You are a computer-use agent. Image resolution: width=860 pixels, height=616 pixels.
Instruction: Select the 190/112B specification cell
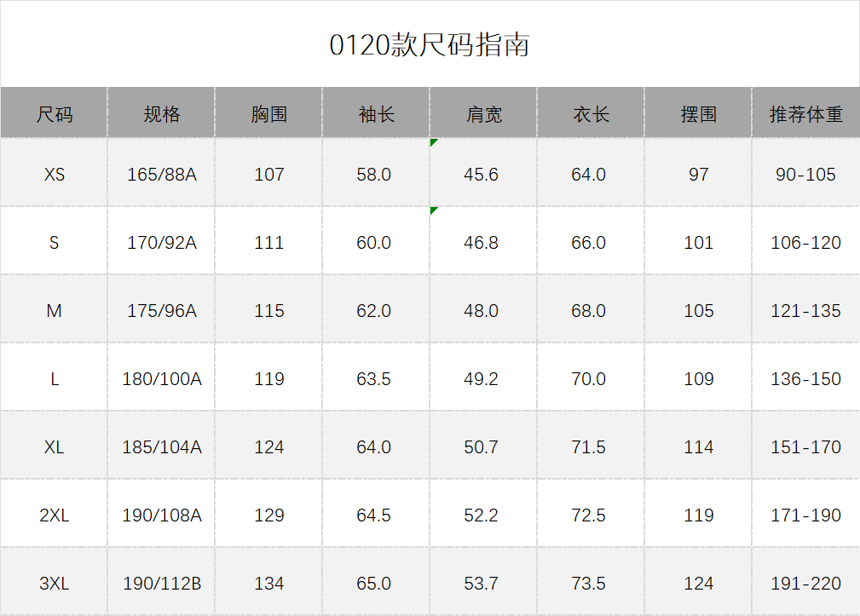[x=162, y=584]
